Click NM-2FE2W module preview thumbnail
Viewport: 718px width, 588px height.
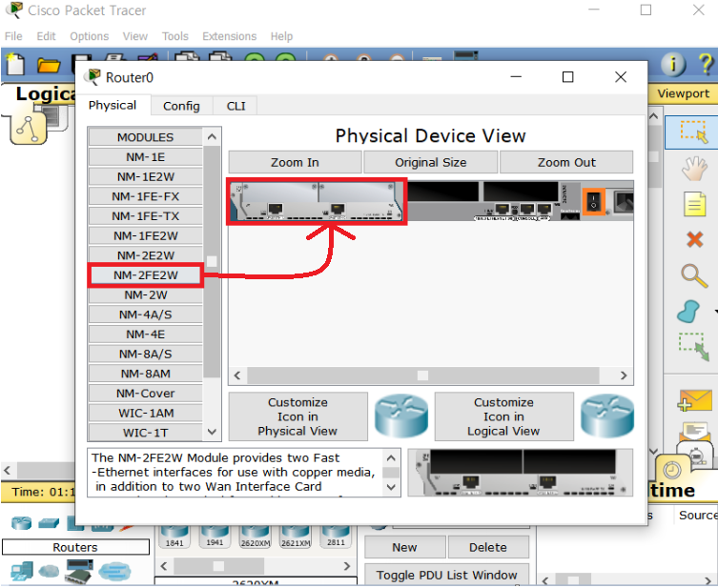[x=521, y=473]
